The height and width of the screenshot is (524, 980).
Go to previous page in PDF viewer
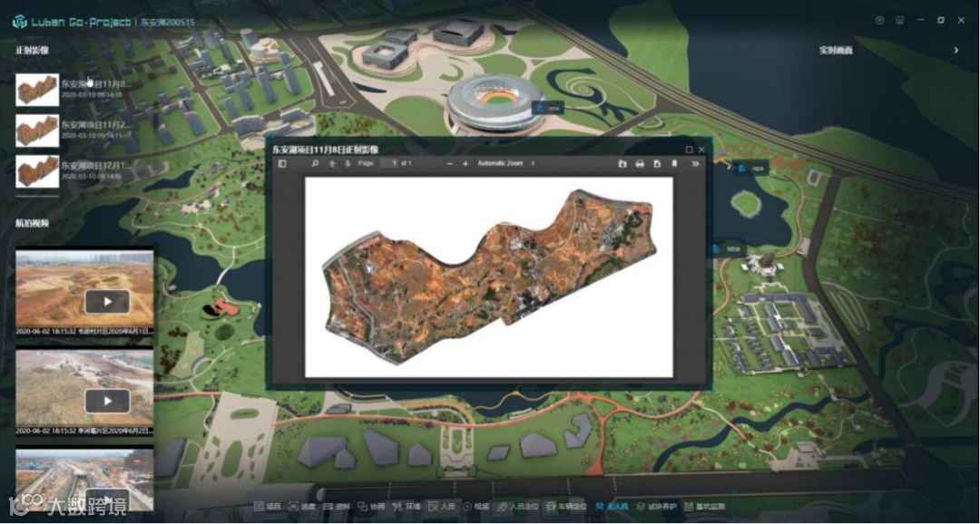pos(332,163)
